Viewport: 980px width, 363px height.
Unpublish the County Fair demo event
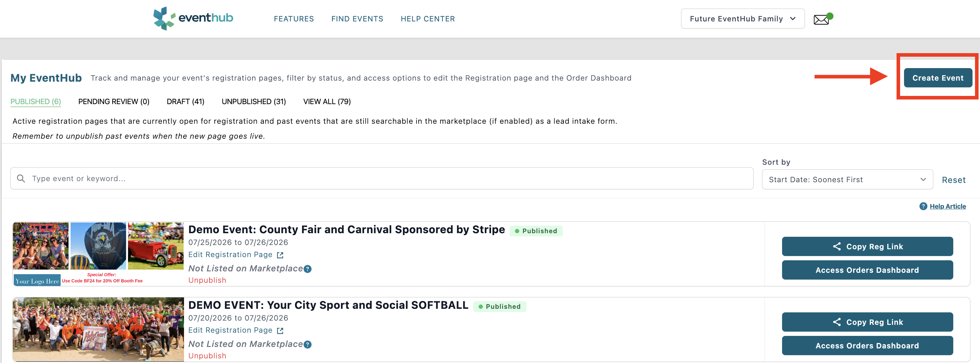pyautogui.click(x=207, y=280)
